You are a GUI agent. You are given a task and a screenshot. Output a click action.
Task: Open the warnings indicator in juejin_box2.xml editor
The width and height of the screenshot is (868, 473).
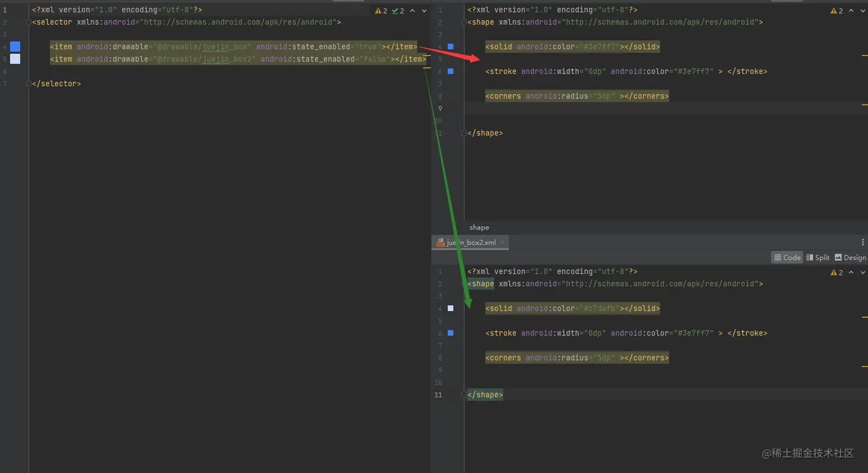[x=837, y=273]
